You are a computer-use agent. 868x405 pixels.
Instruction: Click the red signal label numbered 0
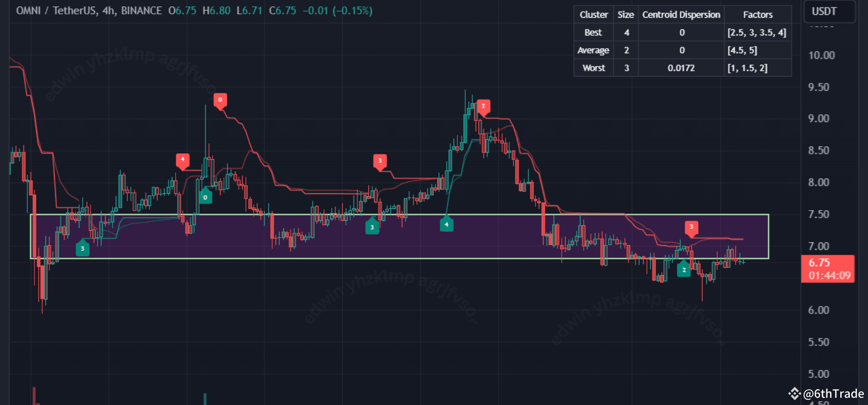click(x=220, y=101)
